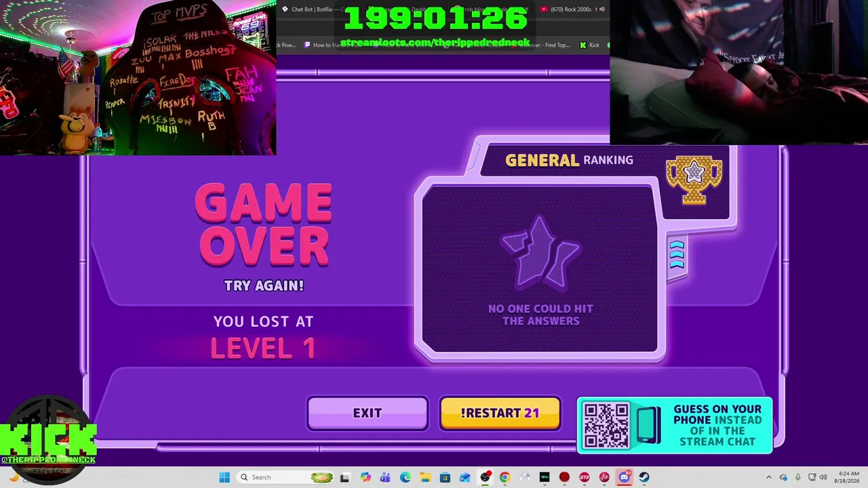
Task: Open Outlook from the taskbar
Action: [465, 477]
